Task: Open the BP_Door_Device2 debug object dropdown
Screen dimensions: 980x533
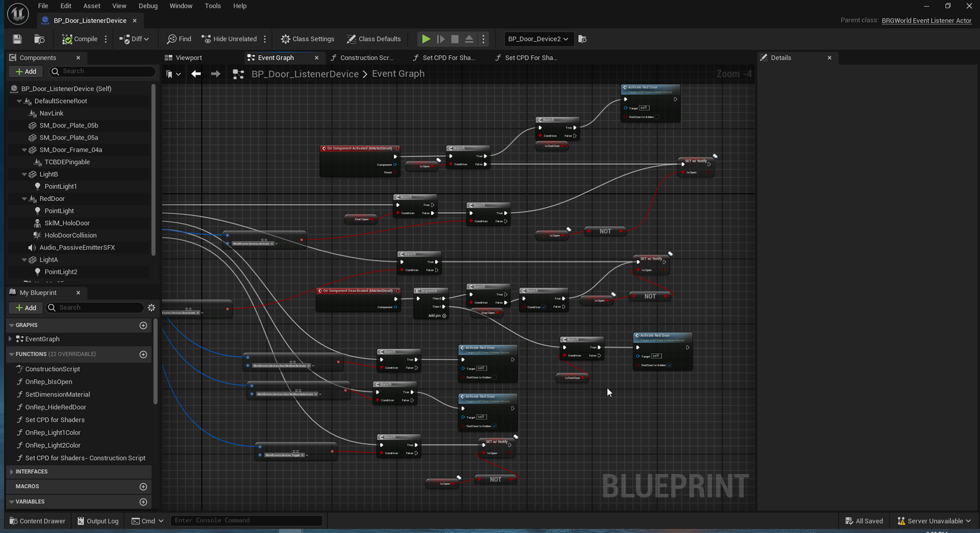Action: (538, 39)
